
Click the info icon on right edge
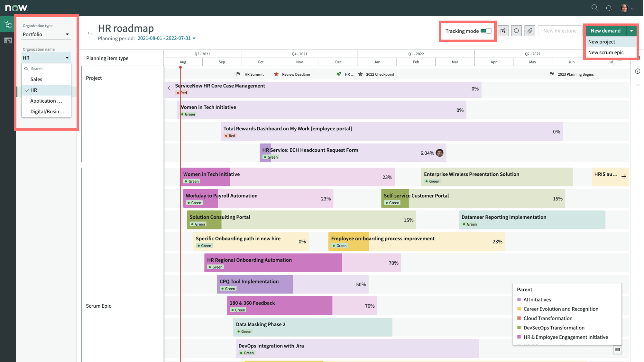(638, 71)
